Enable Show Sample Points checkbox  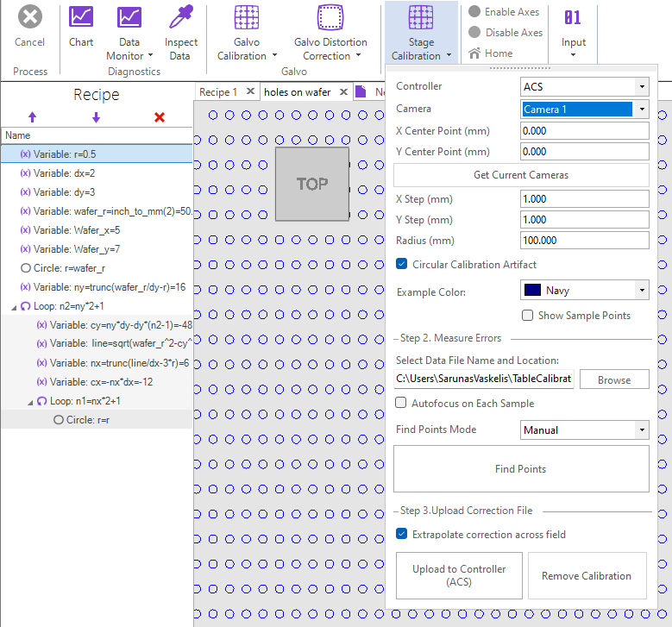click(528, 316)
